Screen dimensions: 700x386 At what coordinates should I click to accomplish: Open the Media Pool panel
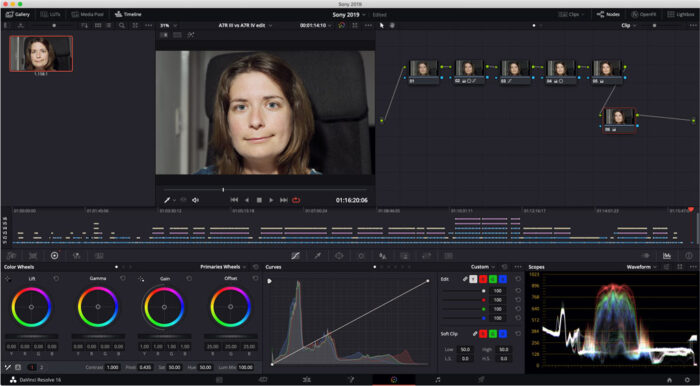tap(88, 14)
